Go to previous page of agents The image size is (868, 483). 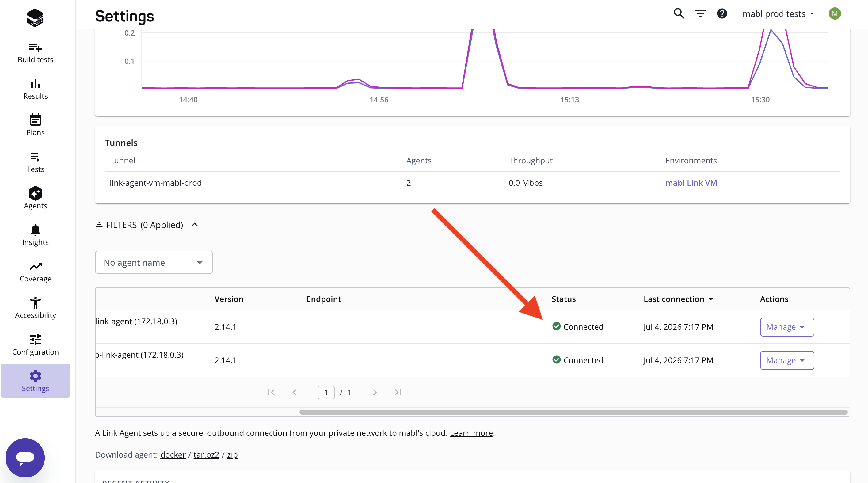click(295, 392)
